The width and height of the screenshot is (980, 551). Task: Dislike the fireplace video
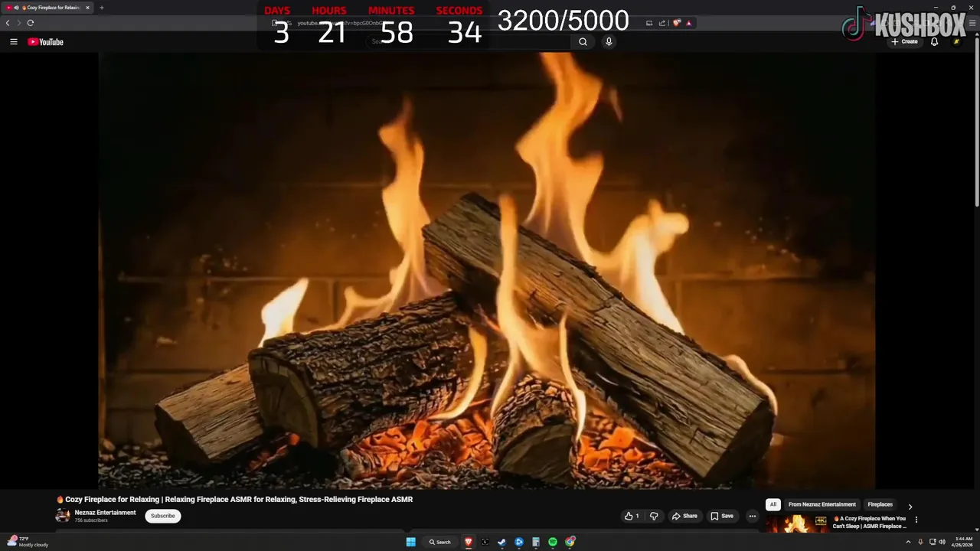click(x=654, y=516)
